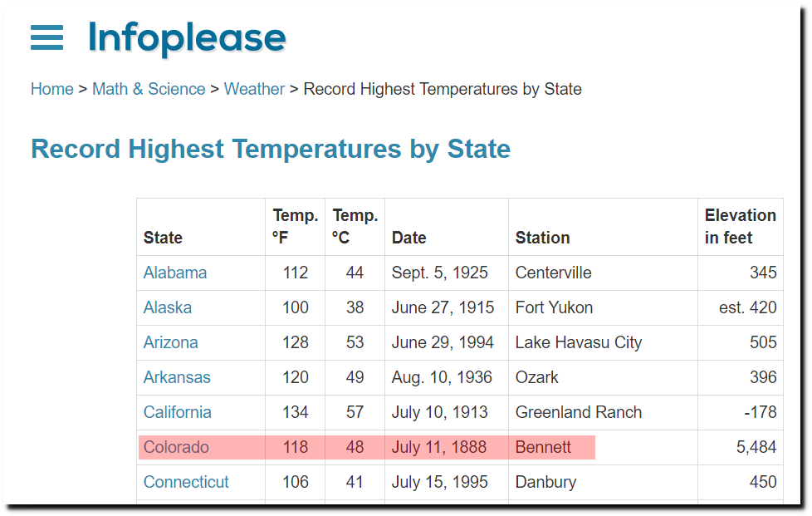Click the Temp. °F column header

tap(296, 226)
